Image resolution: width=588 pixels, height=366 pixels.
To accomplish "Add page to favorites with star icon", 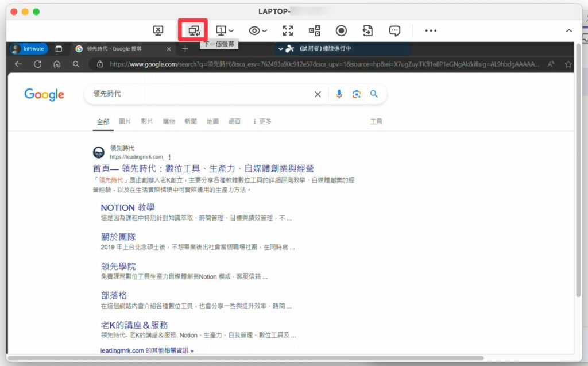I will pos(568,64).
